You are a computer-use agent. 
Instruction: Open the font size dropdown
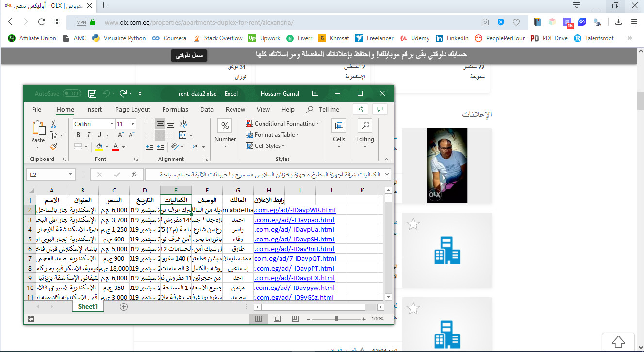pyautogui.click(x=132, y=124)
